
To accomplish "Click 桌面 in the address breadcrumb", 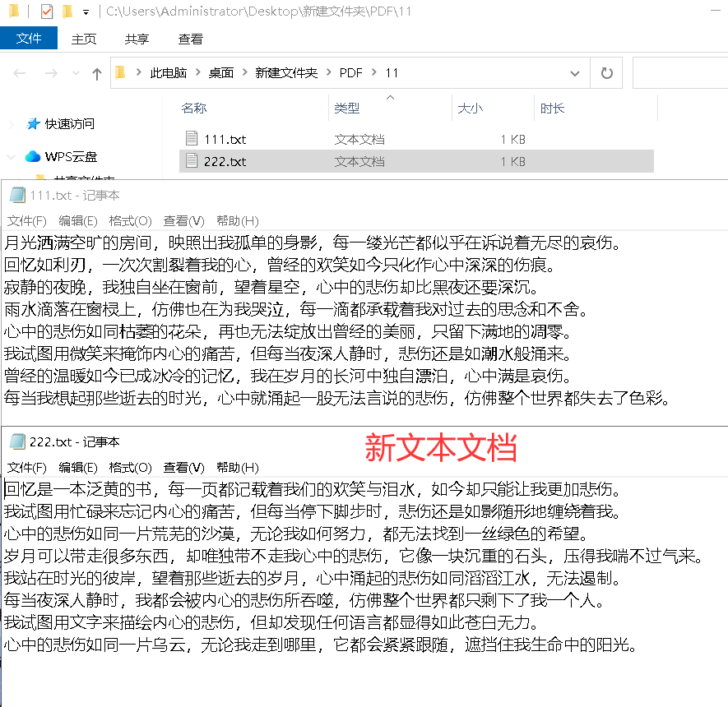I will pyautogui.click(x=220, y=73).
